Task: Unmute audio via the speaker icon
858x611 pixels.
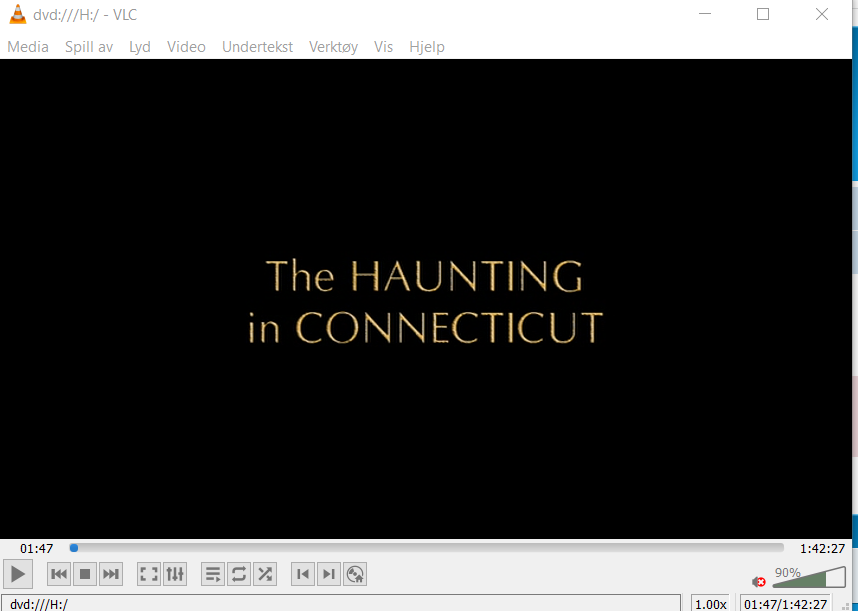Action: (758, 582)
